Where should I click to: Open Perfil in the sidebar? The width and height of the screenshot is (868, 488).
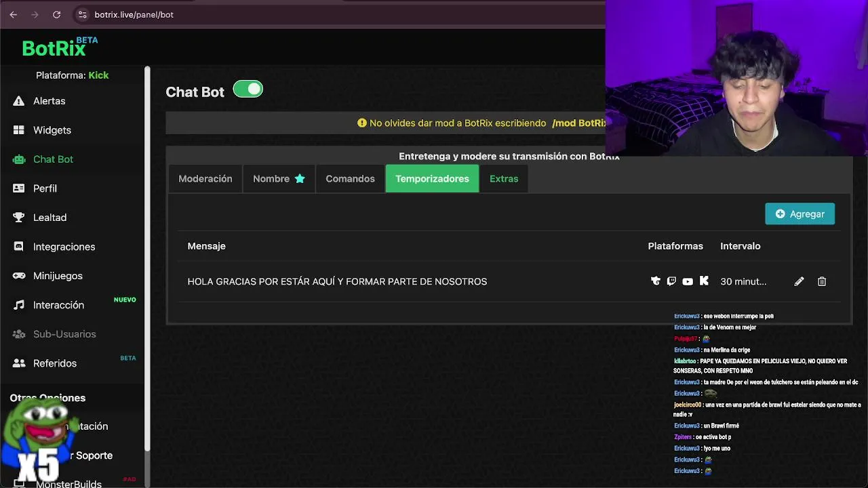click(x=45, y=188)
